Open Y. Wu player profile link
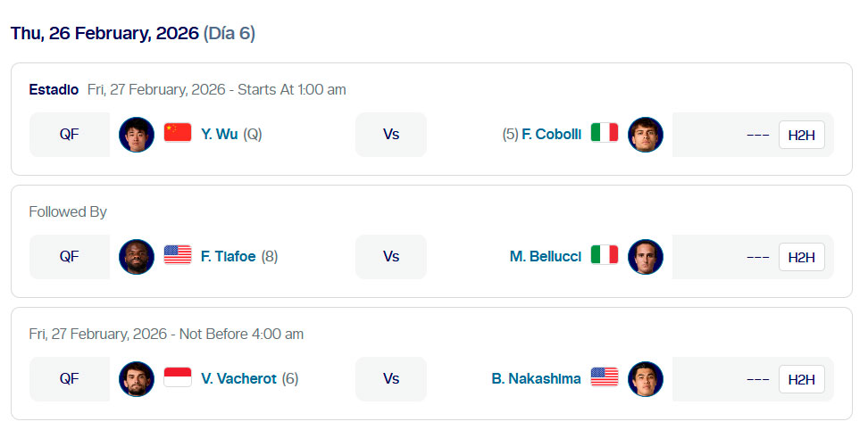The width and height of the screenshot is (868, 430). point(219,134)
